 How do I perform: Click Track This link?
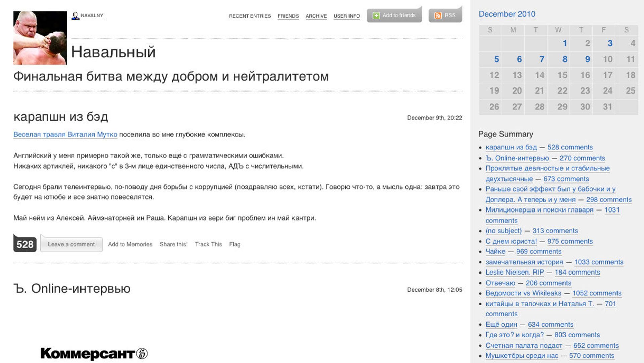(x=208, y=244)
